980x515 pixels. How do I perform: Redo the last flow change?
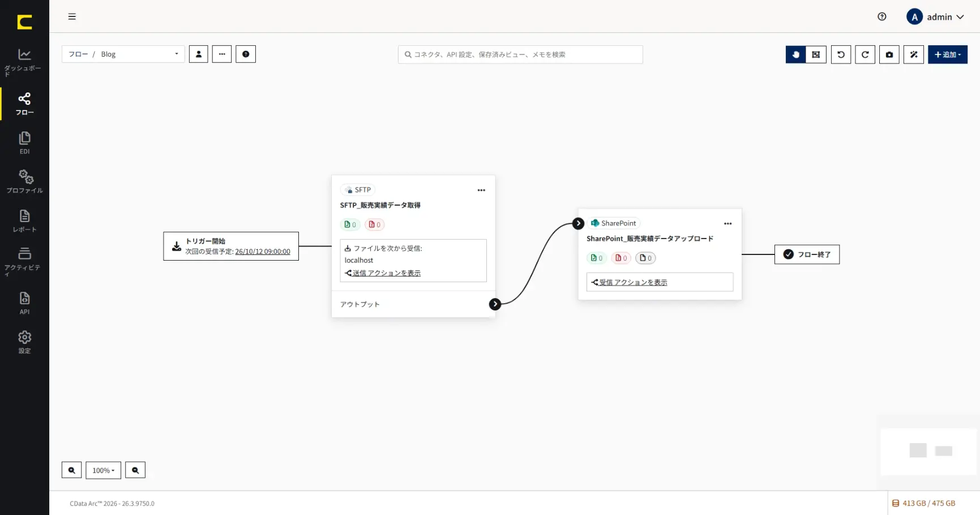coord(865,54)
